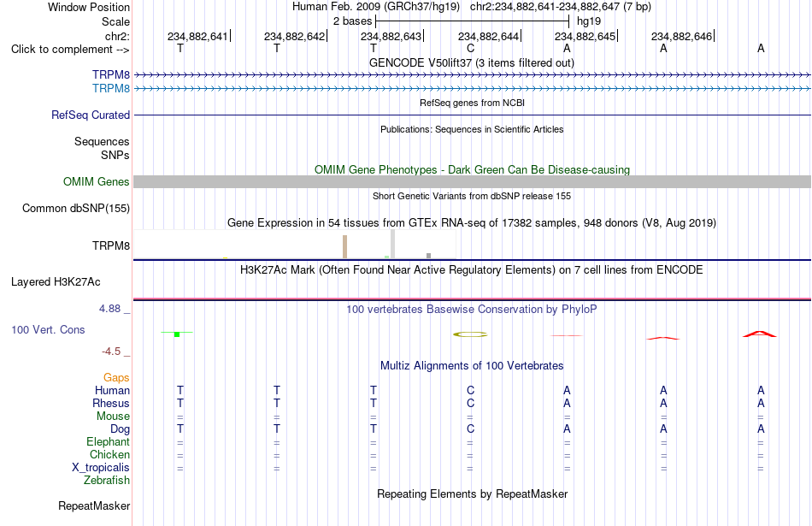Click the 4.88 PhyloP upper limit value
812x526 pixels.
[109, 309]
